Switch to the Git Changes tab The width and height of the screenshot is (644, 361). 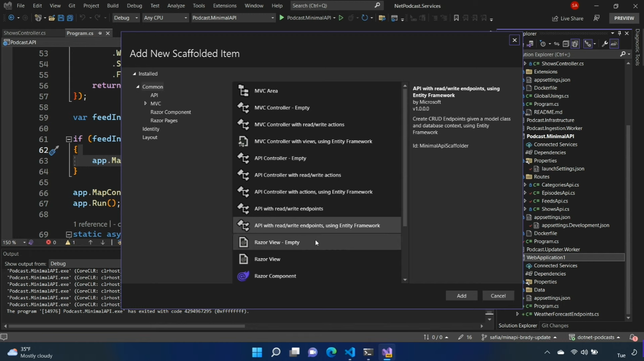click(x=555, y=326)
